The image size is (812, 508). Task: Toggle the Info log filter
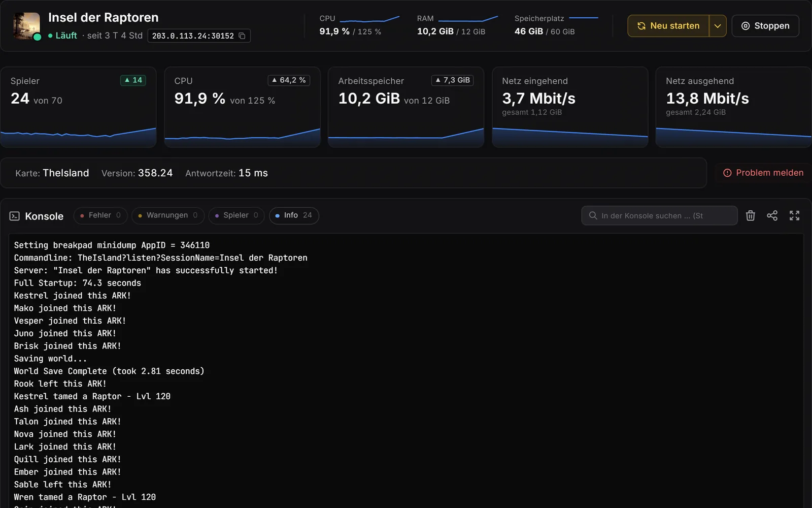(294, 215)
